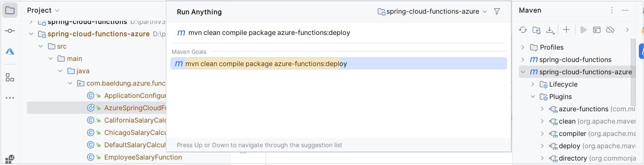Reload all Maven projects
The height and width of the screenshot is (165, 644).
pyautogui.click(x=523, y=30)
